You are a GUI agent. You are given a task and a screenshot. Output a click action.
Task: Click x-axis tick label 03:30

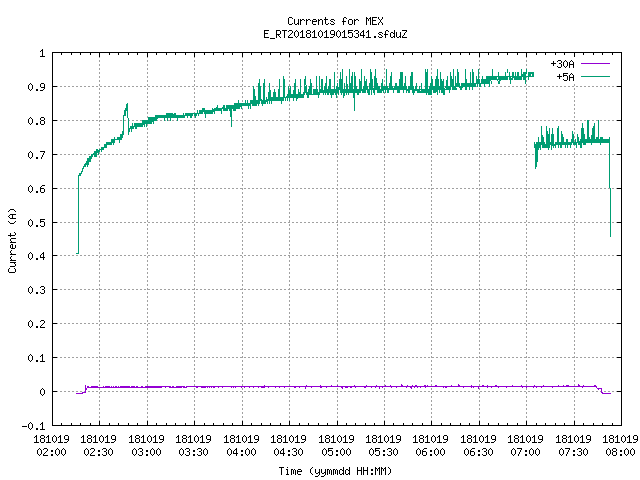(193, 452)
